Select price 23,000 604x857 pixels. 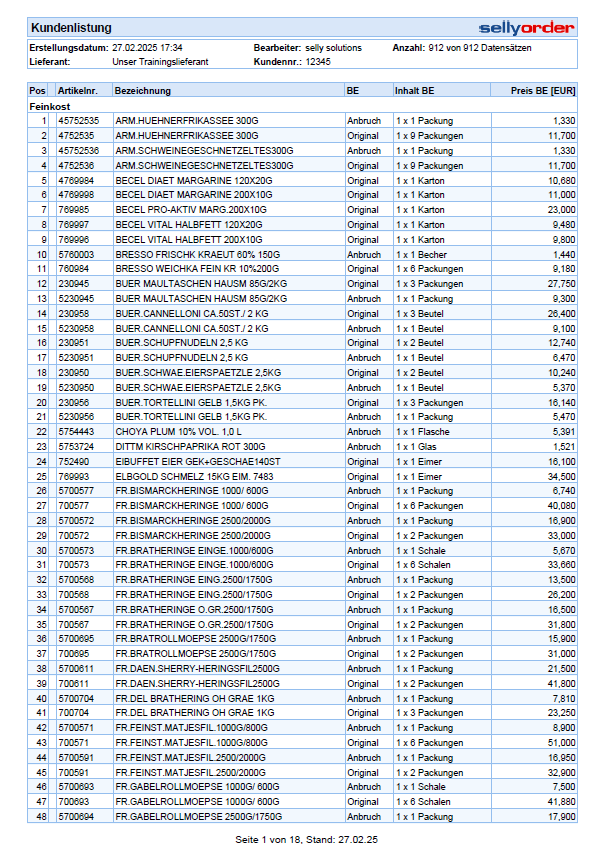pos(561,209)
